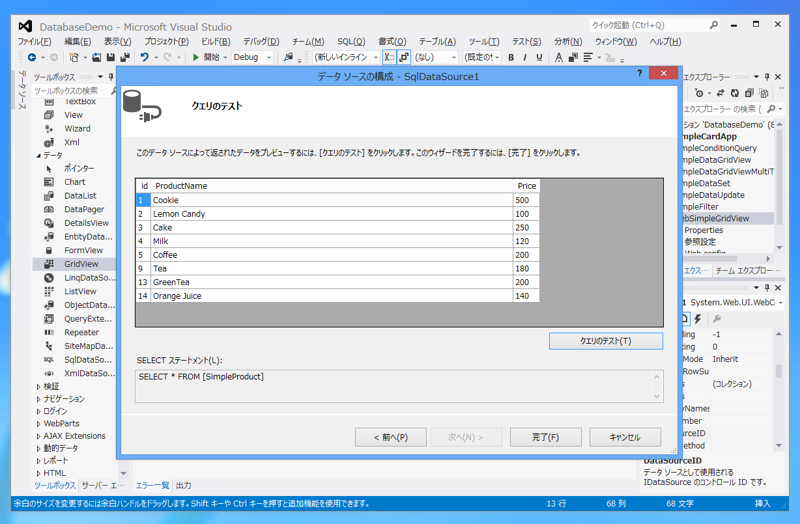Collapse the データ toolbox group
The height and width of the screenshot is (524, 800).
(39, 156)
